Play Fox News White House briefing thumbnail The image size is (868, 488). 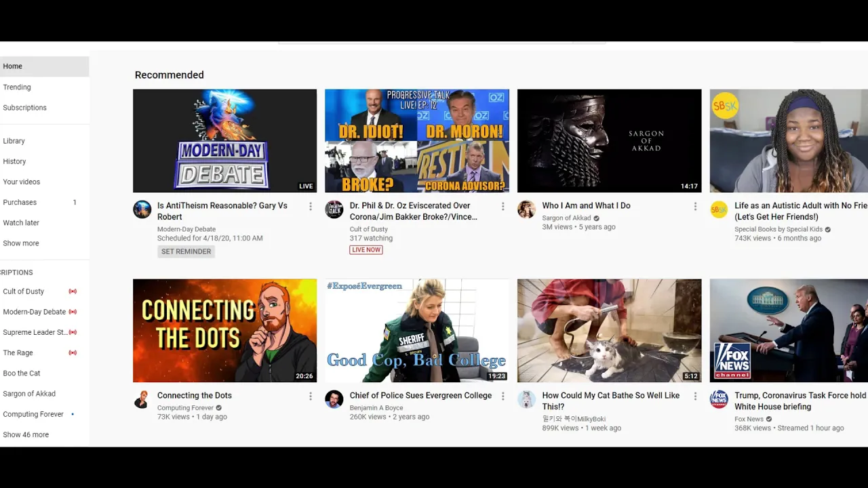click(789, 331)
